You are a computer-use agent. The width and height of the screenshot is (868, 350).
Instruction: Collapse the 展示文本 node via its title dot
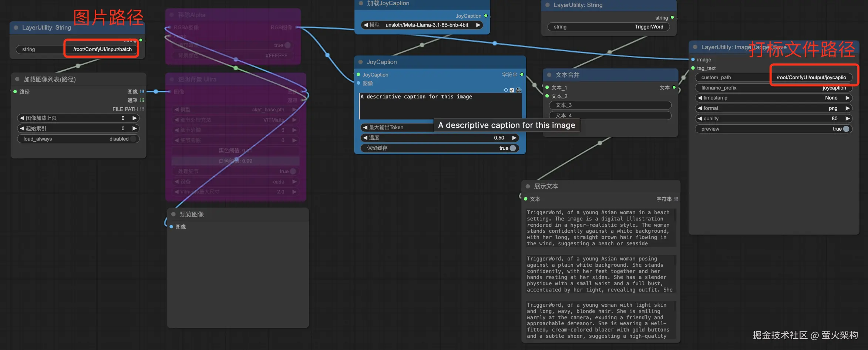coord(528,186)
